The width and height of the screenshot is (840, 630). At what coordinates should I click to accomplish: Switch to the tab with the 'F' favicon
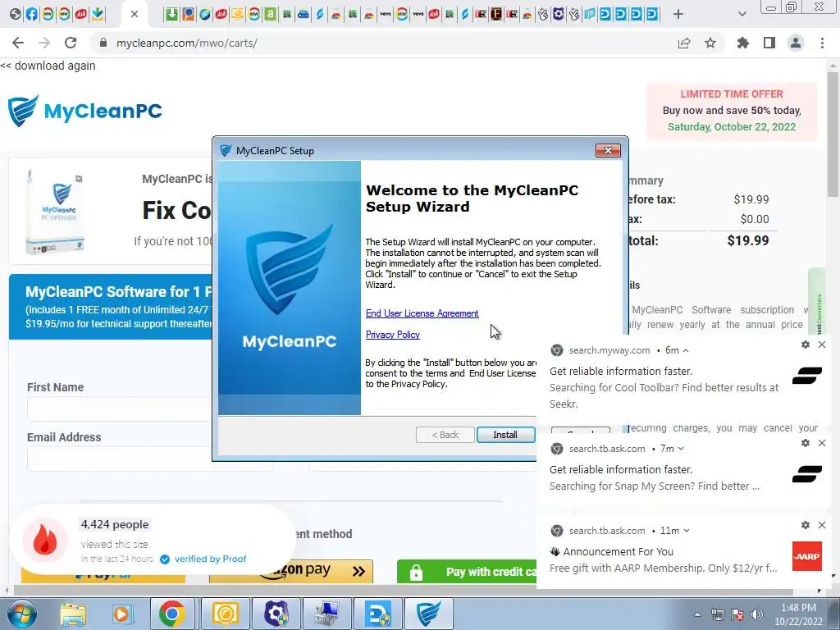point(496,15)
